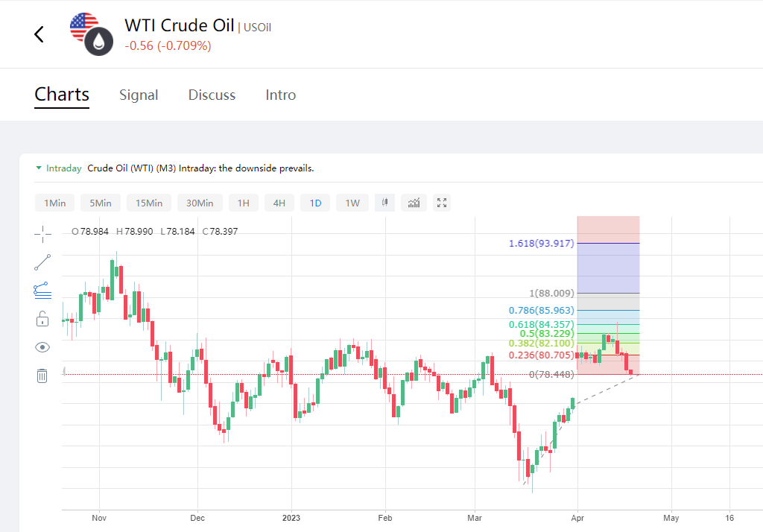Delete drawings with the trash icon
This screenshot has height=532, width=763.
[42, 376]
